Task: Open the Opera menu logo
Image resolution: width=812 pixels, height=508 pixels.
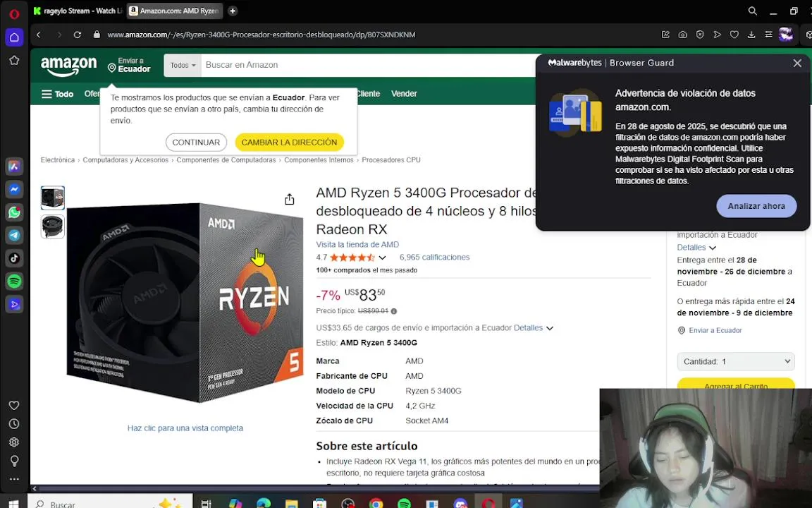Action: pos(14,13)
